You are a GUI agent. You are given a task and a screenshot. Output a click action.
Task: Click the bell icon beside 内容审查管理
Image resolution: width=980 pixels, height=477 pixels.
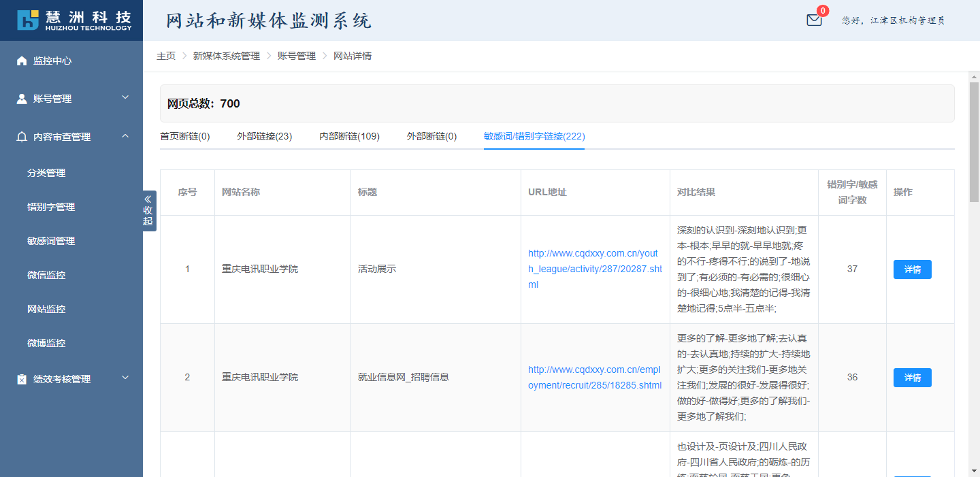point(22,137)
